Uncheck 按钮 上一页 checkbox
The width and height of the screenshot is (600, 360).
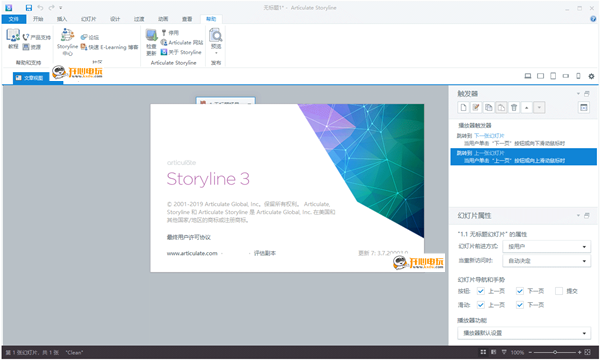(x=481, y=291)
